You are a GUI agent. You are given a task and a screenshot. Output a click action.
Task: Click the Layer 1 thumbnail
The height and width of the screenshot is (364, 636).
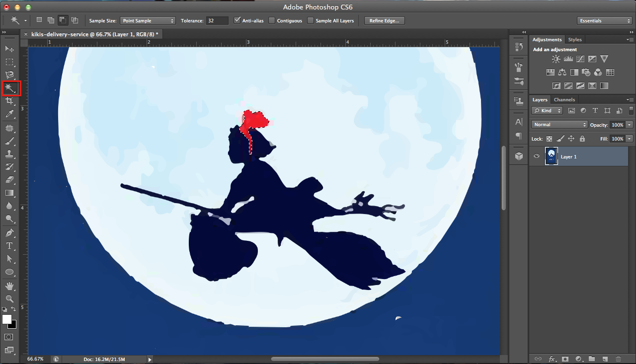point(551,156)
